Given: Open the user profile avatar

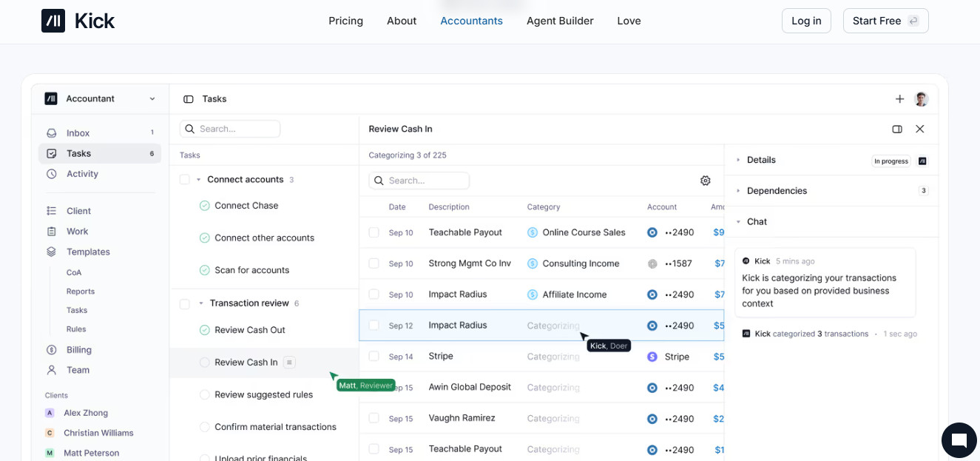Looking at the screenshot, I should coord(921,99).
